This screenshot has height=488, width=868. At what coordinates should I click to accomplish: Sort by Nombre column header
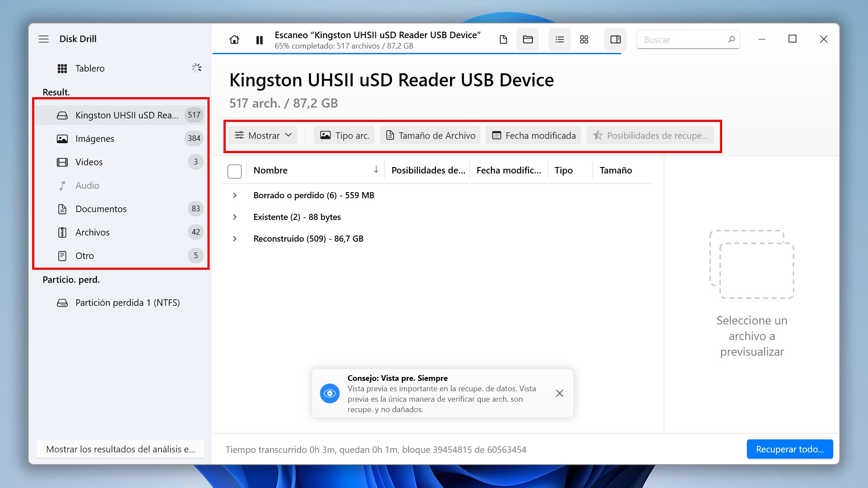point(270,170)
